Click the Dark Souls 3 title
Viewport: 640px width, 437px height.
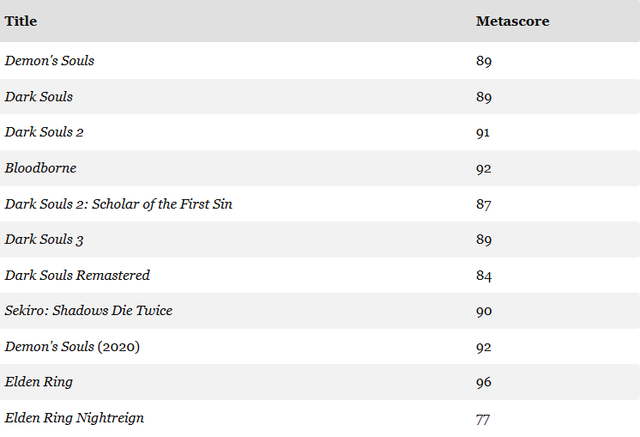pyautogui.click(x=44, y=239)
